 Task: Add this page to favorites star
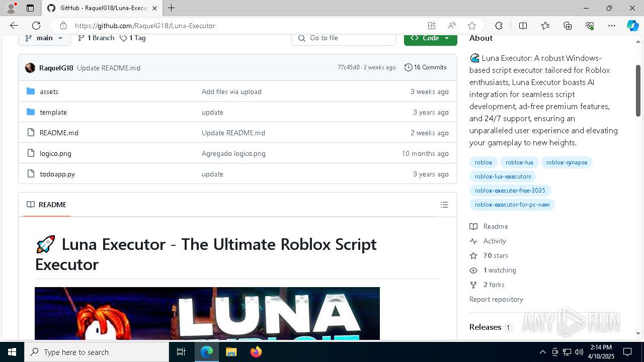[x=472, y=26]
